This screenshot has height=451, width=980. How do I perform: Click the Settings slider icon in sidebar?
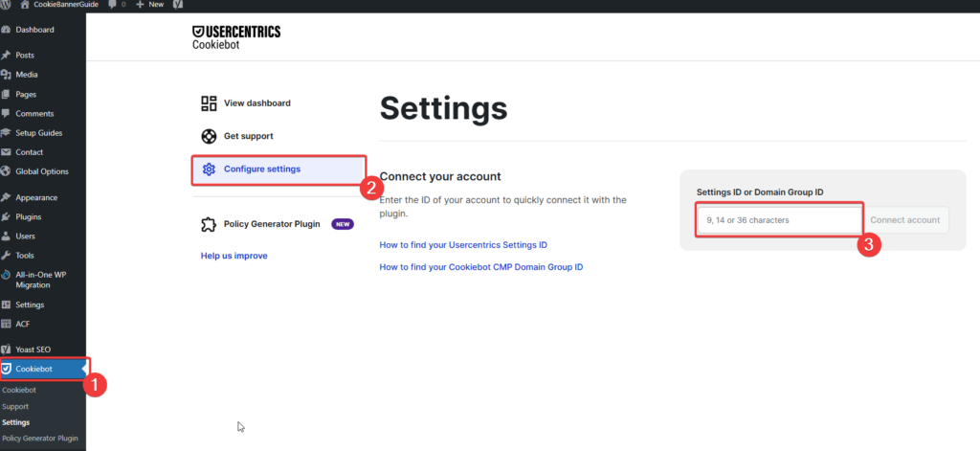[x=7, y=304]
